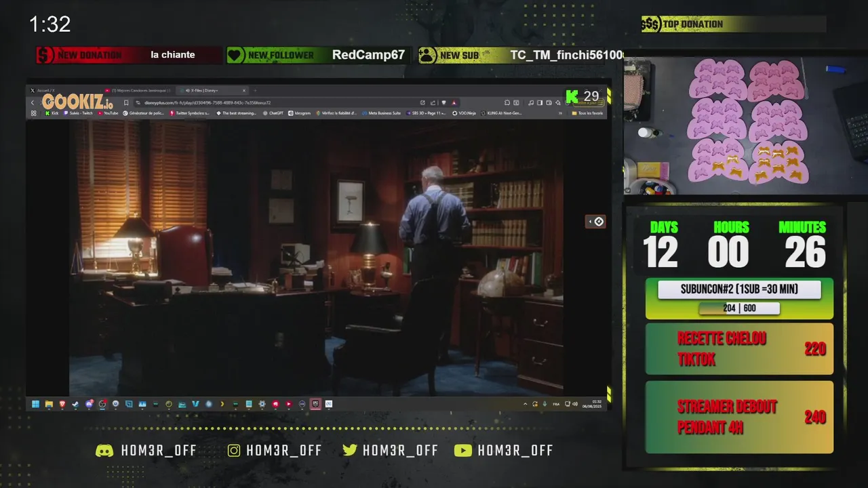The width and height of the screenshot is (868, 488).
Task: Open the Meta Business Suite bookmark
Action: [x=381, y=113]
